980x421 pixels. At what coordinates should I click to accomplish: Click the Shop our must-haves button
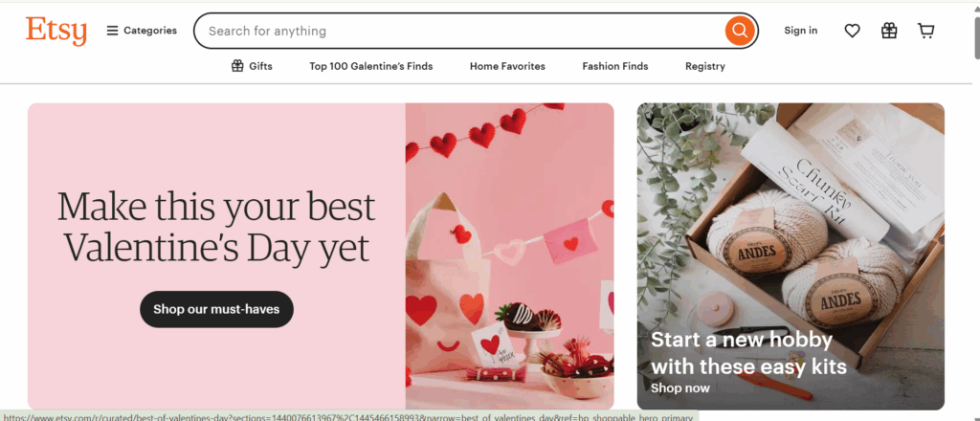click(216, 309)
